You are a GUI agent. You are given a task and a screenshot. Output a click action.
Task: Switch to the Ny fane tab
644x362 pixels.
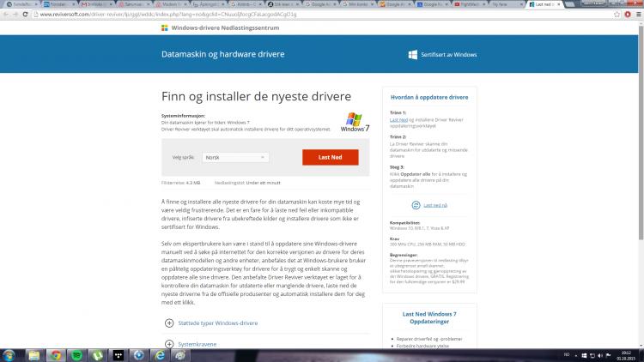[507, 4]
